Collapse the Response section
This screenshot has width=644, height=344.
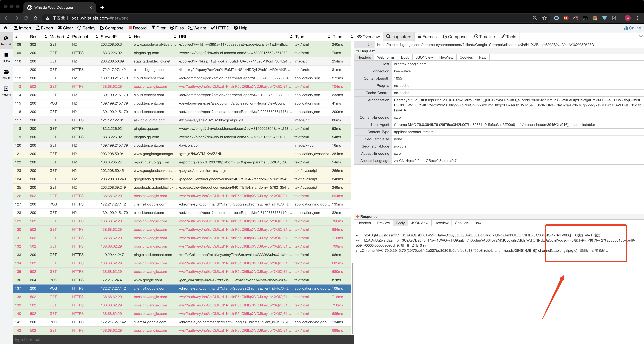tap(358, 216)
